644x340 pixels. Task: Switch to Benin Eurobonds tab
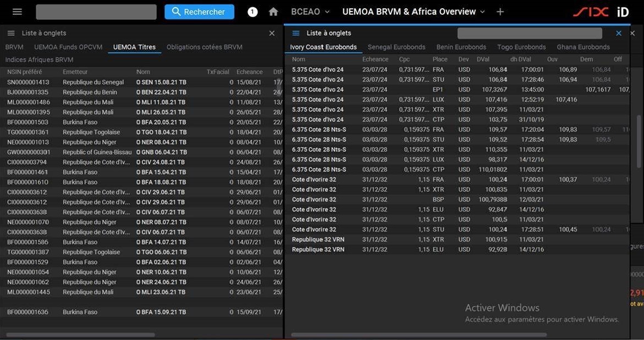coord(461,47)
